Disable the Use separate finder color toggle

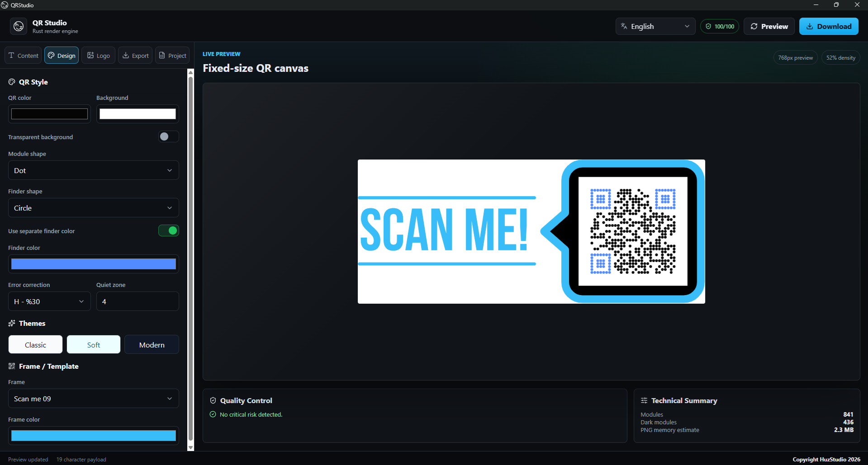coord(168,230)
